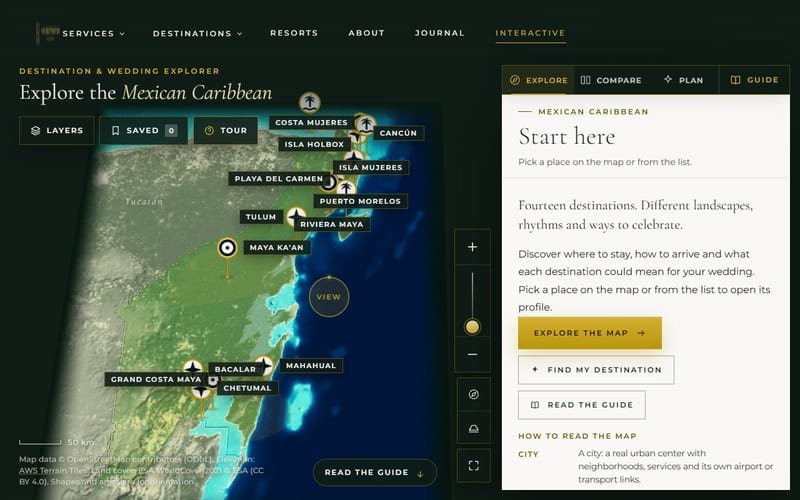This screenshot has width=800, height=500.
Task: Switch to the Plan tab
Action: [683, 80]
